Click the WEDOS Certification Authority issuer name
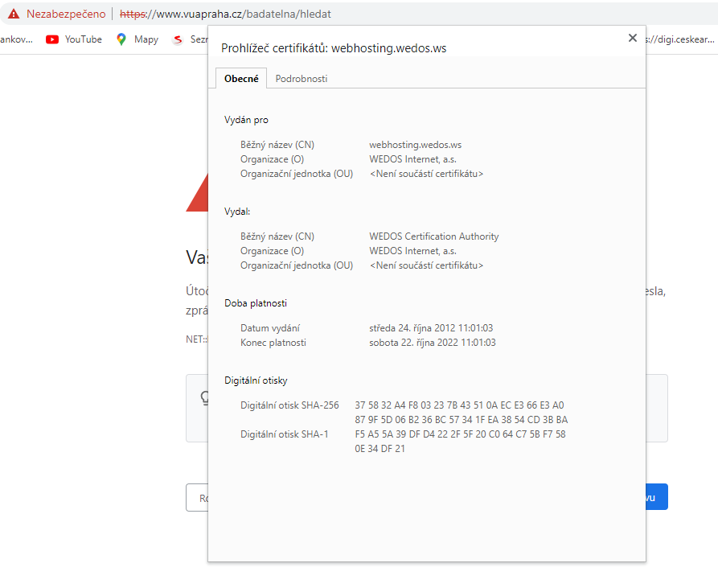718x588 pixels. pyautogui.click(x=433, y=236)
